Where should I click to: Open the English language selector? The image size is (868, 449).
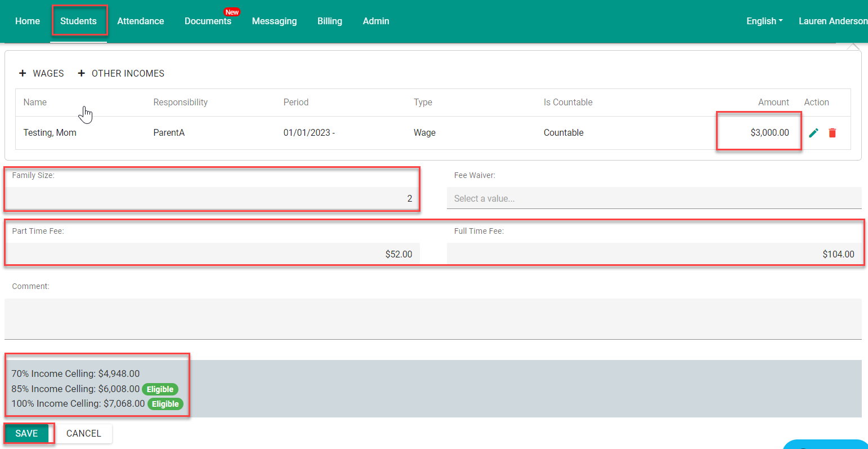[x=764, y=21]
